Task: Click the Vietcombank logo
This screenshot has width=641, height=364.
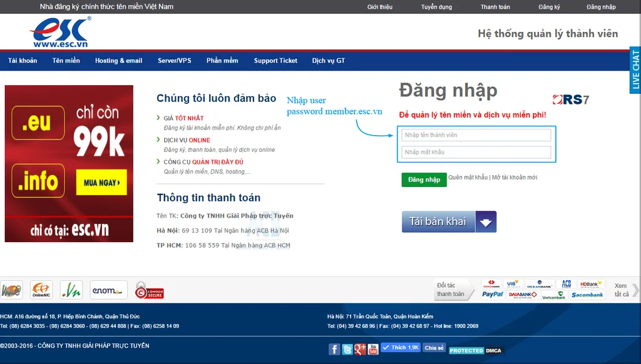Action: click(x=553, y=295)
